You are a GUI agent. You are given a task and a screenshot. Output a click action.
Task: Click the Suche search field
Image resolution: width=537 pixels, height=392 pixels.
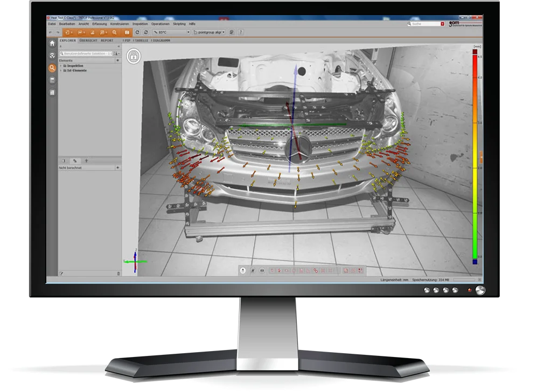[426, 24]
